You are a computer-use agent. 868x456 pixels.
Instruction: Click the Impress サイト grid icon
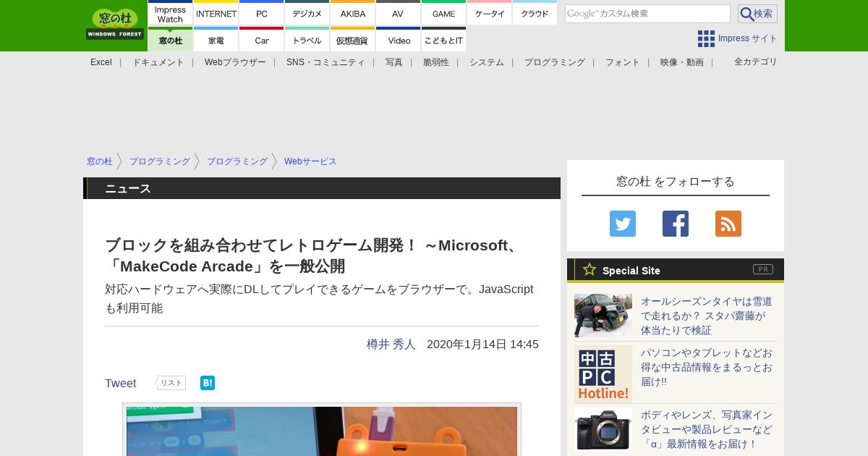(706, 38)
